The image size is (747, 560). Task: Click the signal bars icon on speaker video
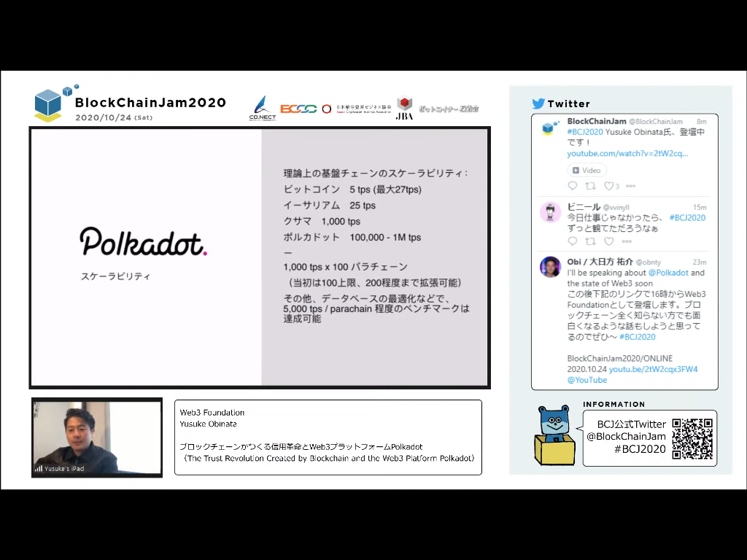(x=39, y=469)
